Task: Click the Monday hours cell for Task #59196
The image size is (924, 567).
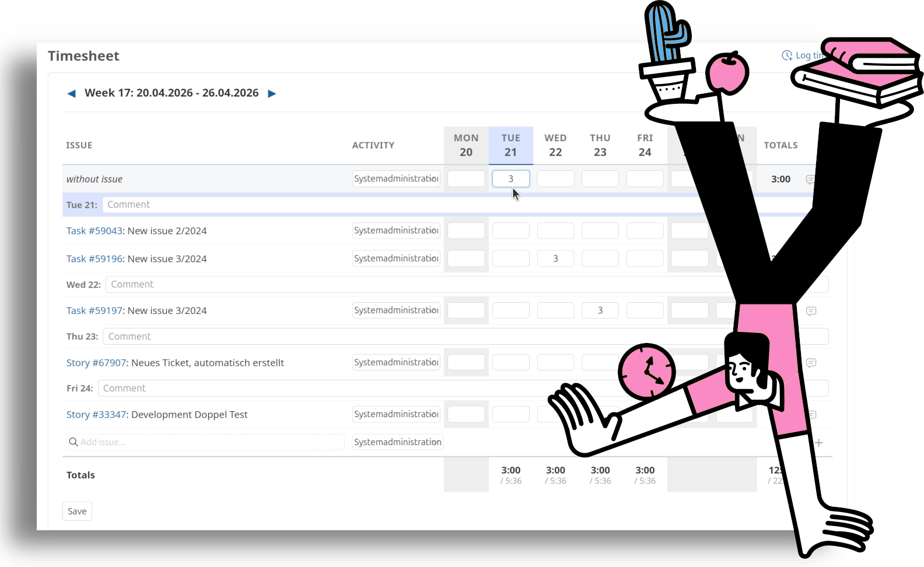Action: coord(466,258)
